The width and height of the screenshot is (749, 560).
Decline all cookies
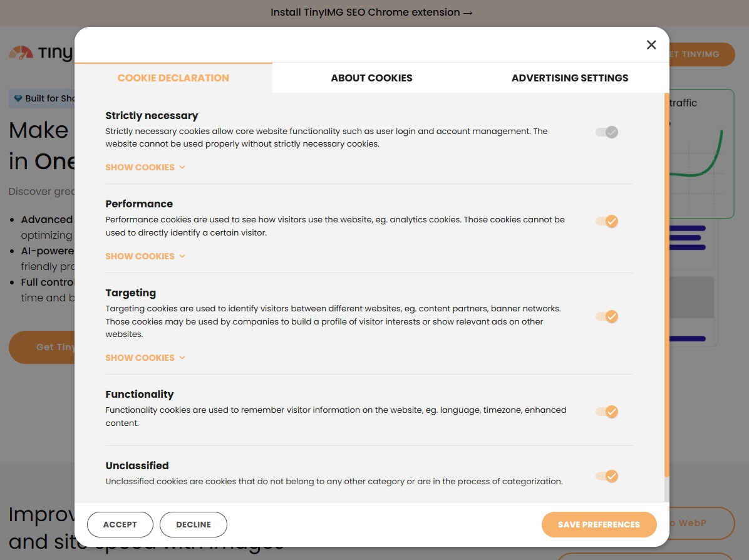pyautogui.click(x=193, y=524)
